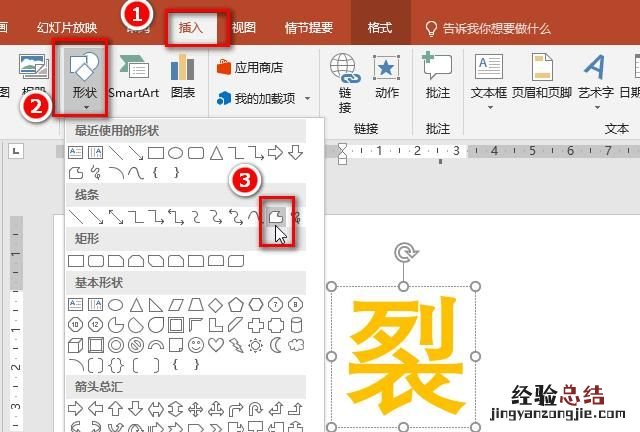Select the freeform shape under 线条
Viewport: 640px width, 432px height.
[276, 216]
